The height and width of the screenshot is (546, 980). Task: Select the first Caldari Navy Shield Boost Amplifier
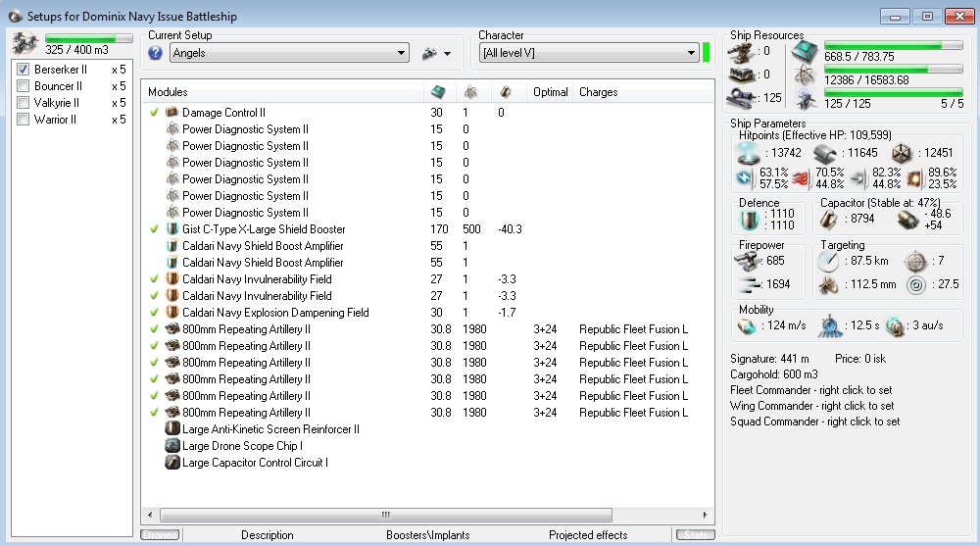tap(427, 246)
